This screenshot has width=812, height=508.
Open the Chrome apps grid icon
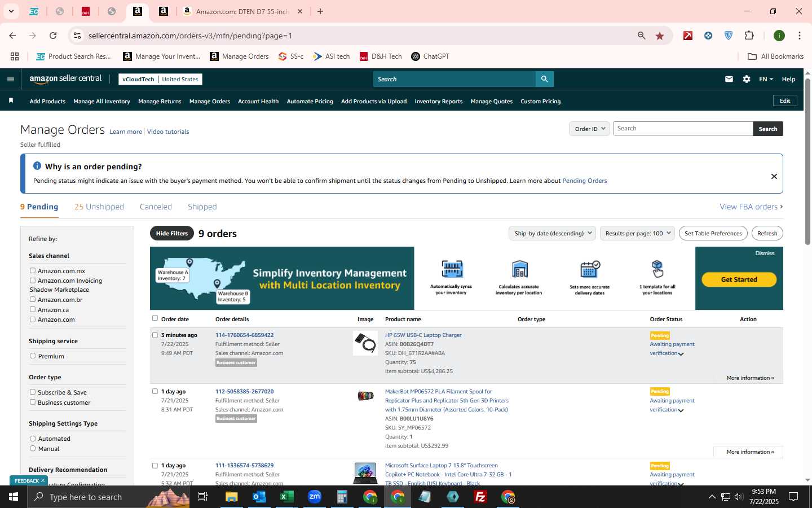tap(15, 56)
